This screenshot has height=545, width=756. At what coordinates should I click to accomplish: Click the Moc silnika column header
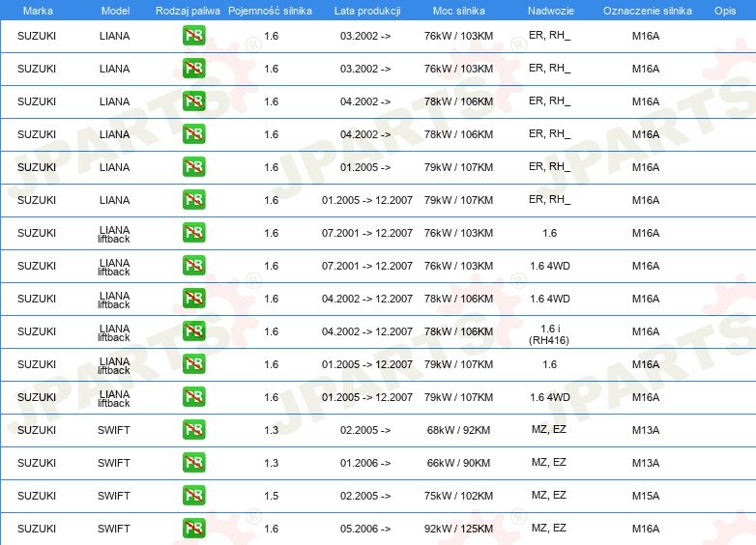pos(459,11)
